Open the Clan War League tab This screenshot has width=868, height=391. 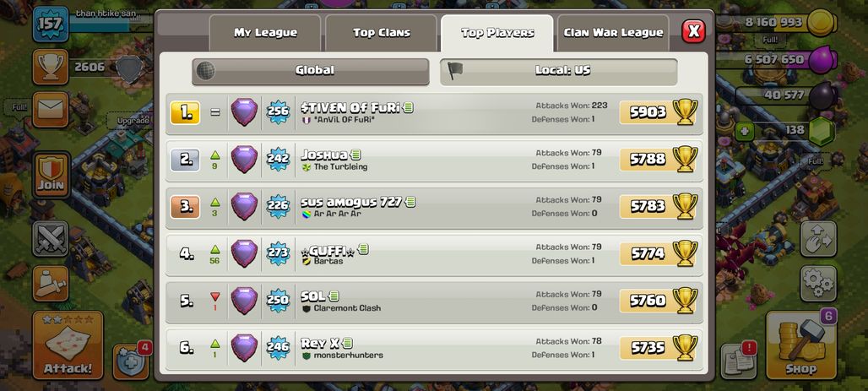tap(613, 33)
